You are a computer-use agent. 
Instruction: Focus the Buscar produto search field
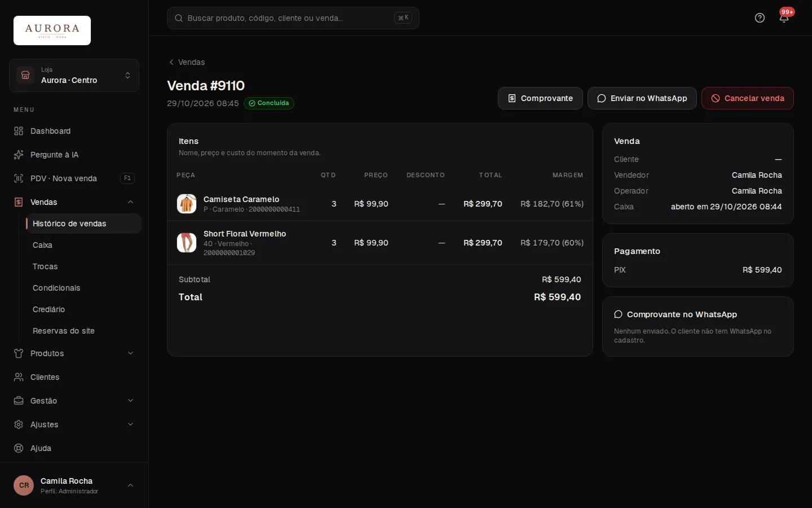(293, 18)
